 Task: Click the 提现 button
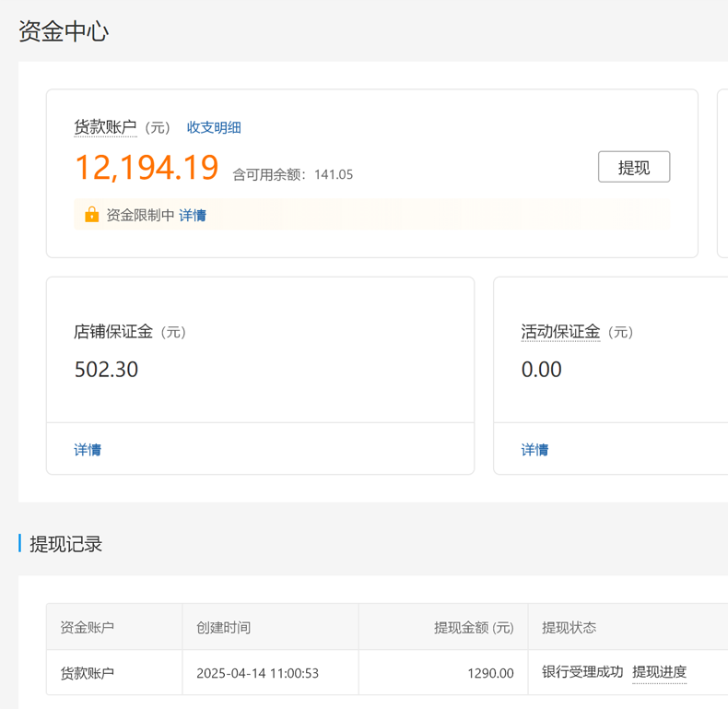pos(634,167)
